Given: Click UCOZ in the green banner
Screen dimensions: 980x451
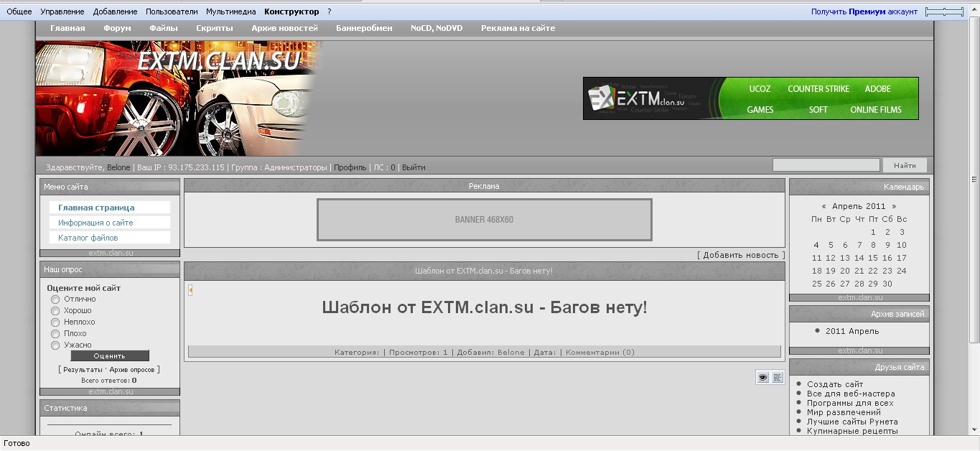Looking at the screenshot, I should [760, 89].
